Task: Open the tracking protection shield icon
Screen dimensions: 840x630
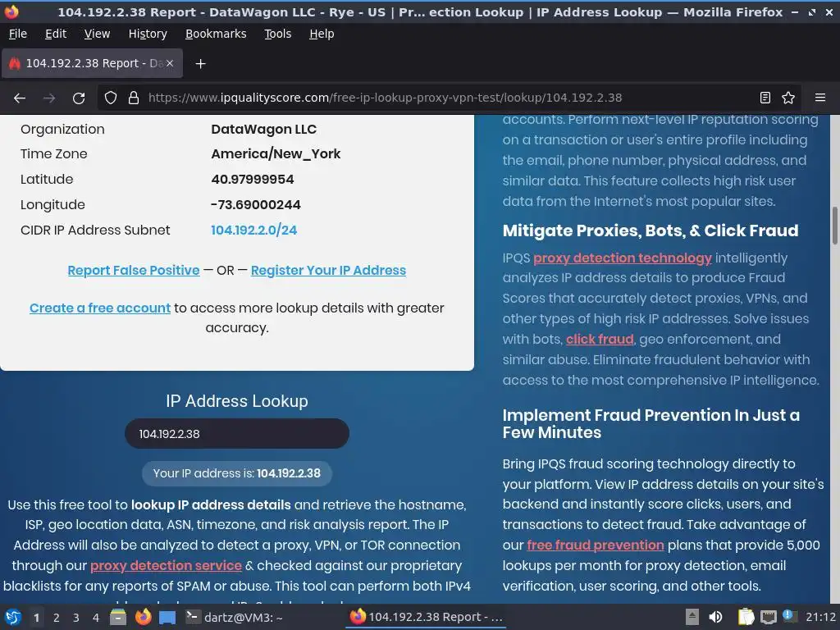Action: 111,98
